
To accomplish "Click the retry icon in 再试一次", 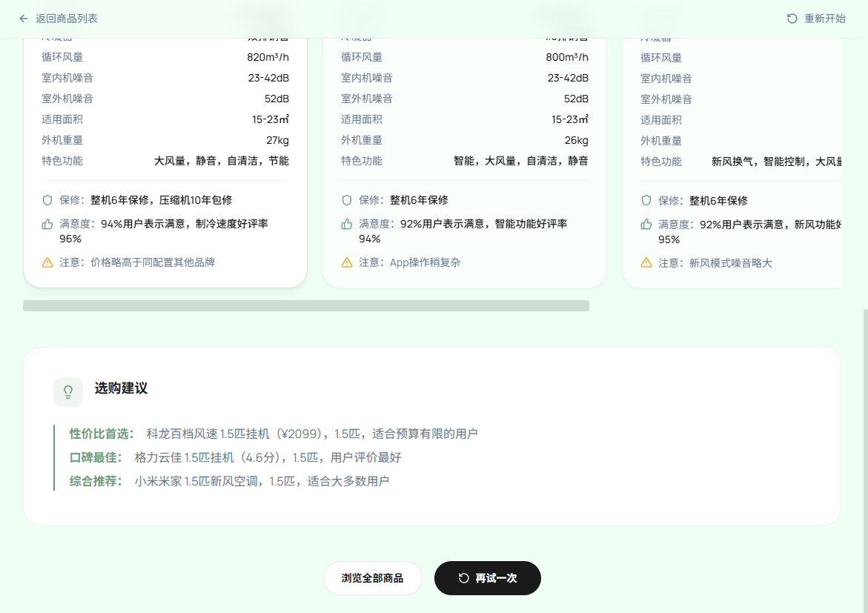I will pos(464,578).
